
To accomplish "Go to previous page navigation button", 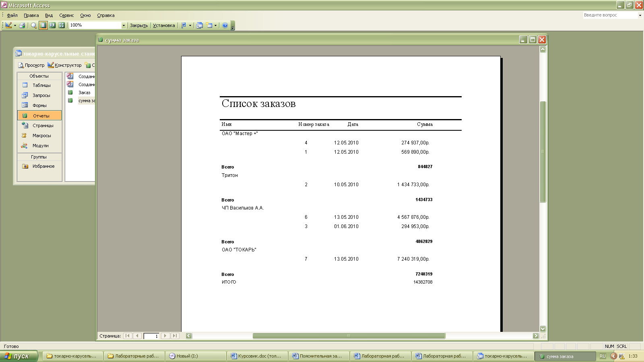I will [137, 336].
